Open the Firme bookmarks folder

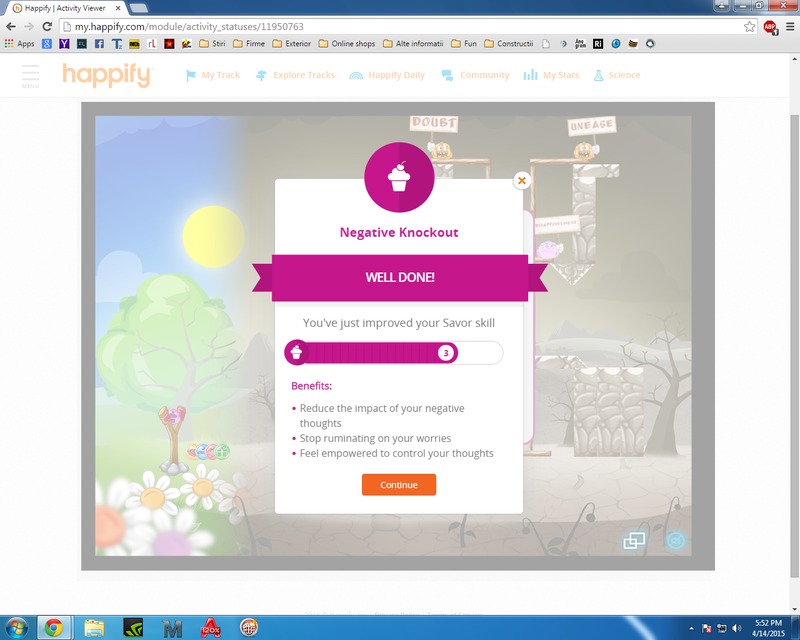[249, 44]
